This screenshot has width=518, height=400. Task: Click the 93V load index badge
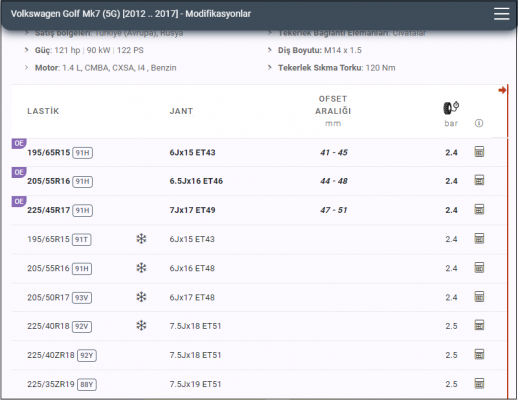coord(82,297)
